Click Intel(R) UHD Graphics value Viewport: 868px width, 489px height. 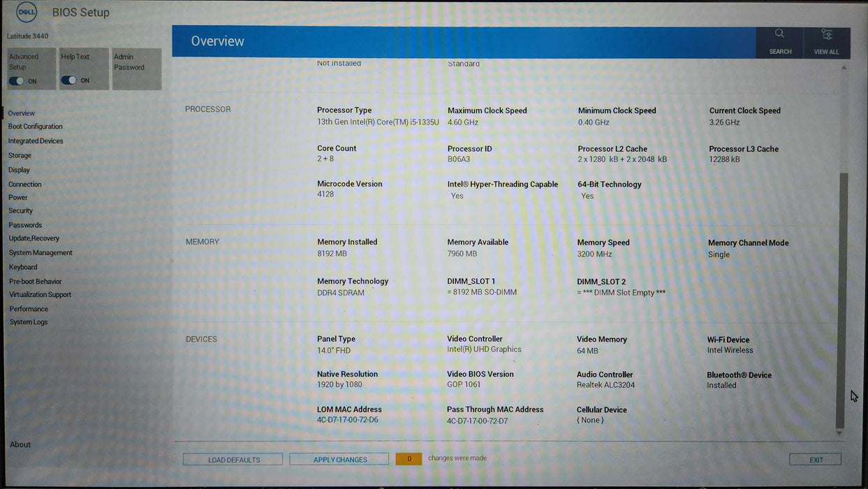[485, 349]
